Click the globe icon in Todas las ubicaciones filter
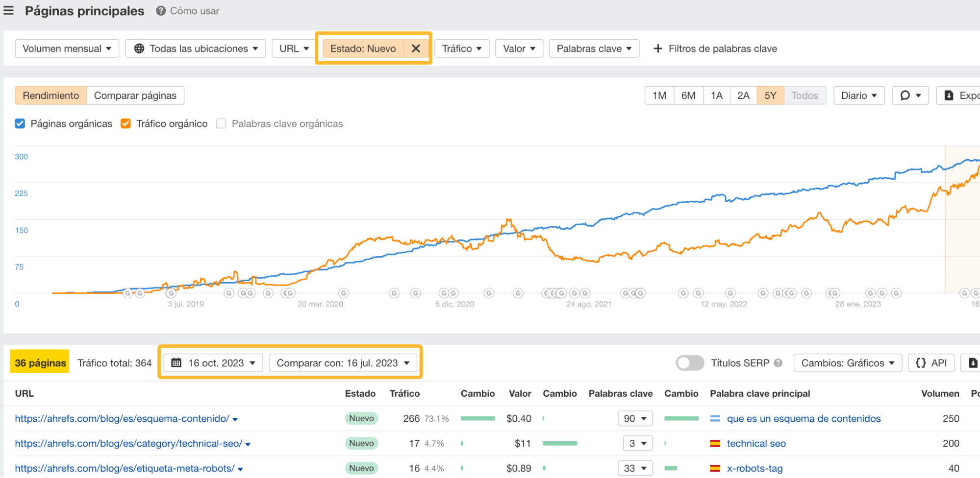 coord(139,48)
